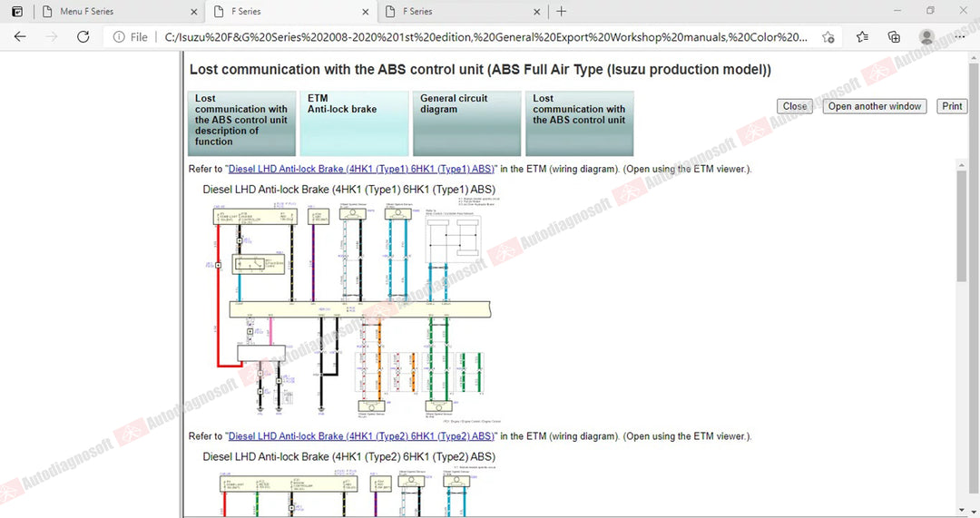The height and width of the screenshot is (518, 980).
Task: Click the Close button
Action: point(794,106)
